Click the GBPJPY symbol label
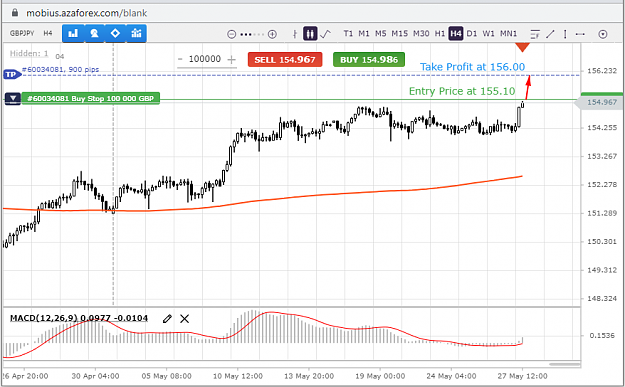The height and width of the screenshot is (387, 625). click(22, 33)
